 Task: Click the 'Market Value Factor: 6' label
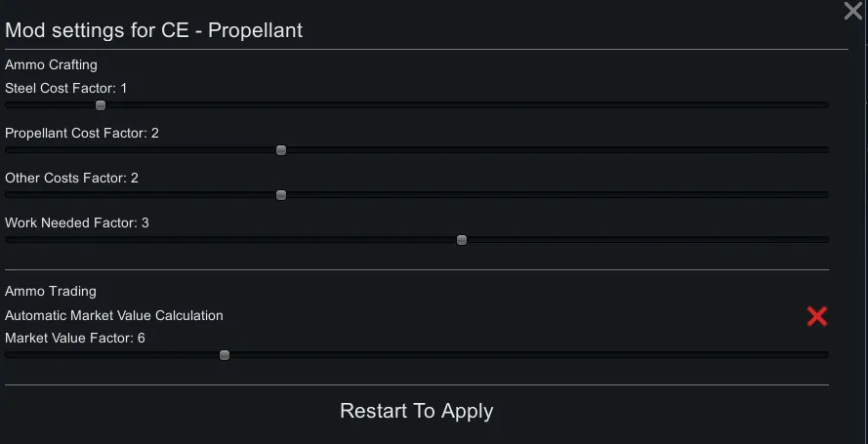[75, 338]
